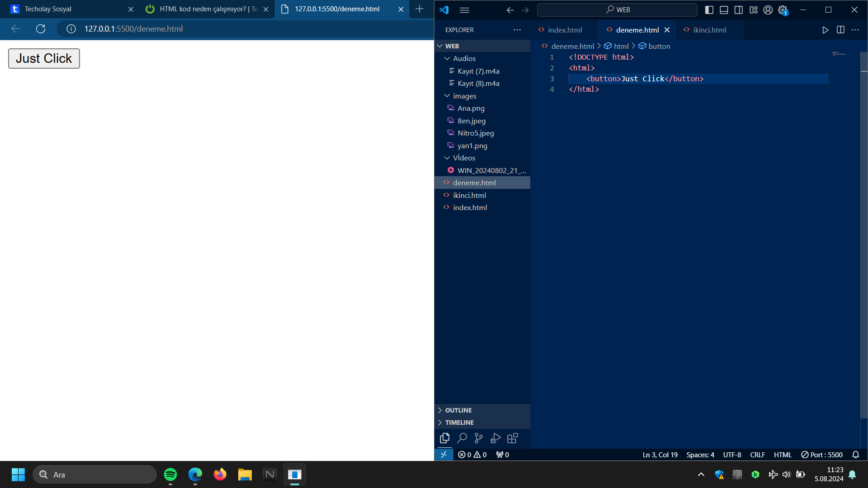Open the Spotify app from the taskbar
Viewport: 868px width, 488px height.
170,474
